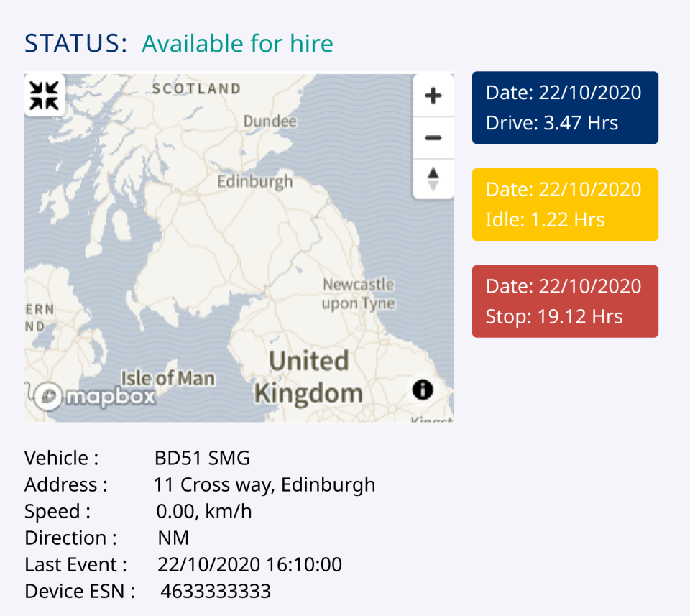
Task: Click vehicle registration 'BD51 SMG'
Action: click(x=202, y=458)
